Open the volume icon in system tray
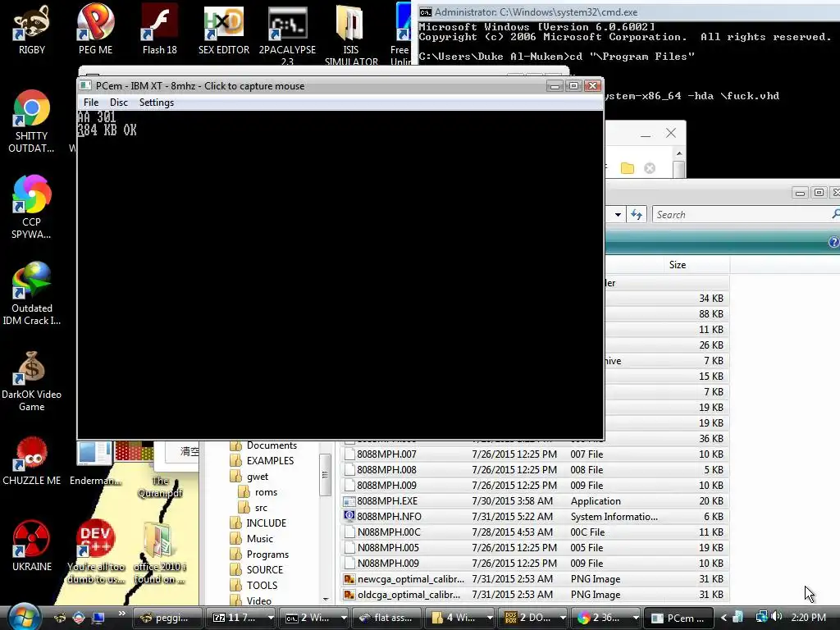This screenshot has width=840, height=630. (x=776, y=617)
